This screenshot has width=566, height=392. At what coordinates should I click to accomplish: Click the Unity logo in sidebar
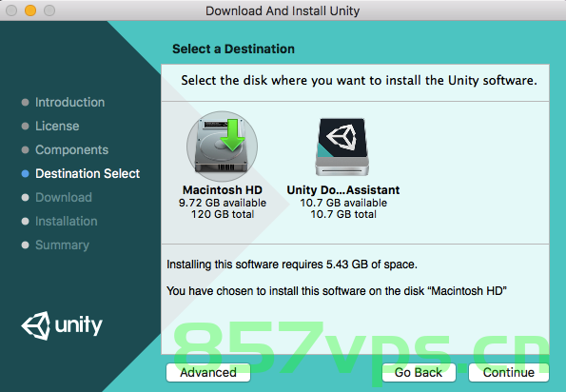point(62,325)
